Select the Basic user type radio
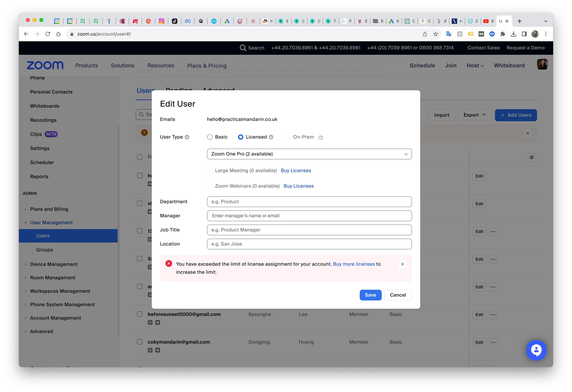The width and height of the screenshot is (572, 392). 210,137
